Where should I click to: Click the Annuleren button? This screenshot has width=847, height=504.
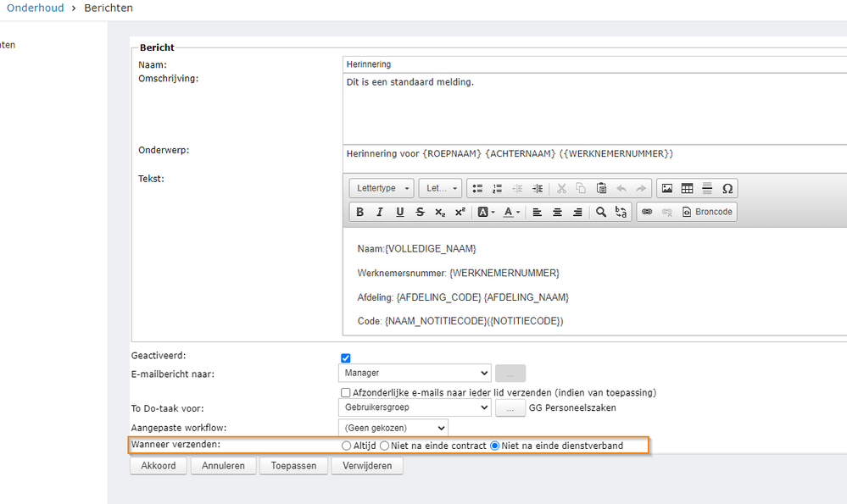223,466
